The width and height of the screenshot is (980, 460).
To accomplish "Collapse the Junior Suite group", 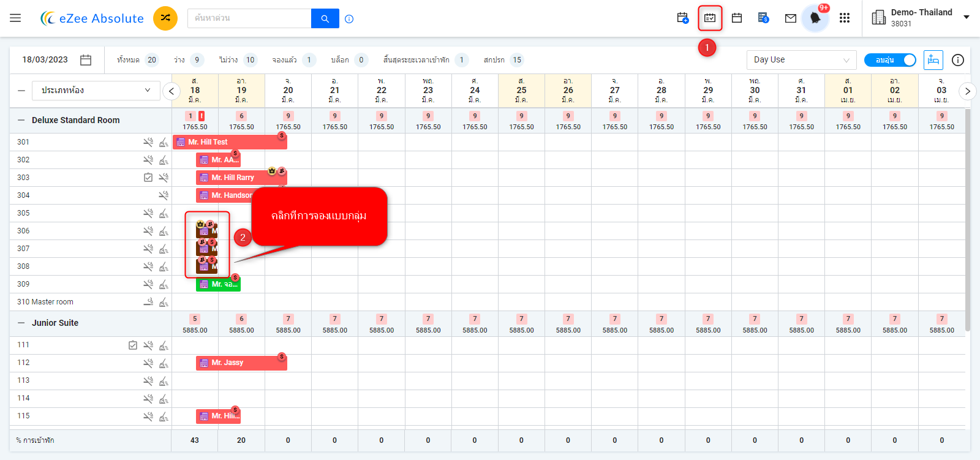I will pos(21,323).
